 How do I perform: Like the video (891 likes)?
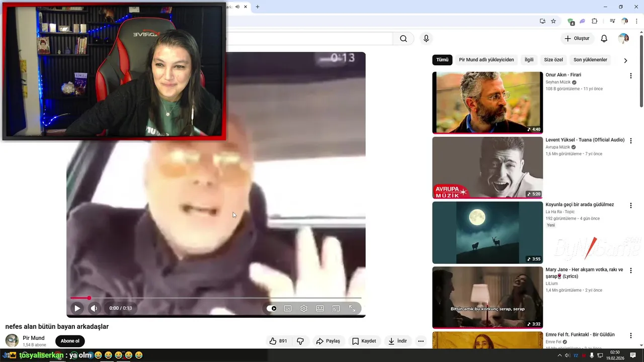pos(278,341)
